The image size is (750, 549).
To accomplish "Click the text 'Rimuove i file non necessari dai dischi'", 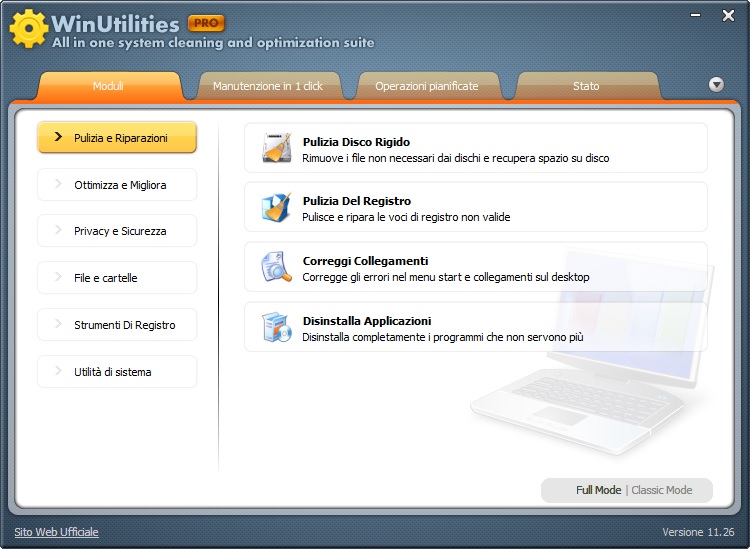I will 392,158.
